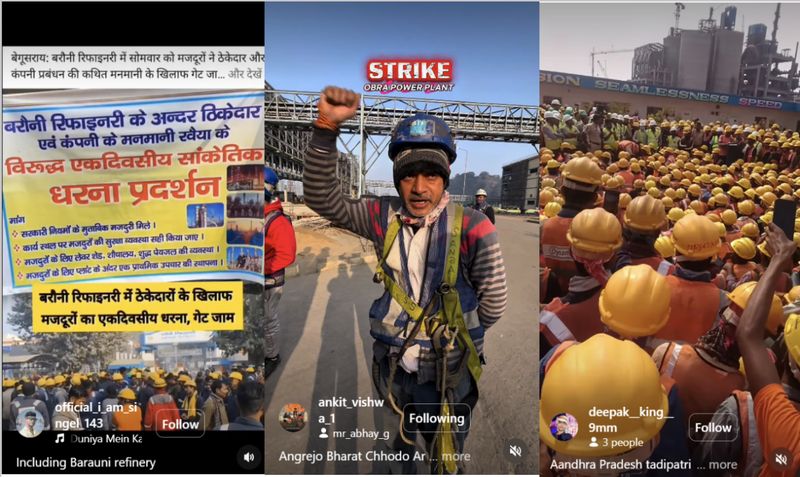Screen dimensions: 800x477
Task: Unmute the Obra Power Plant strike reel
Action: [x=516, y=450]
